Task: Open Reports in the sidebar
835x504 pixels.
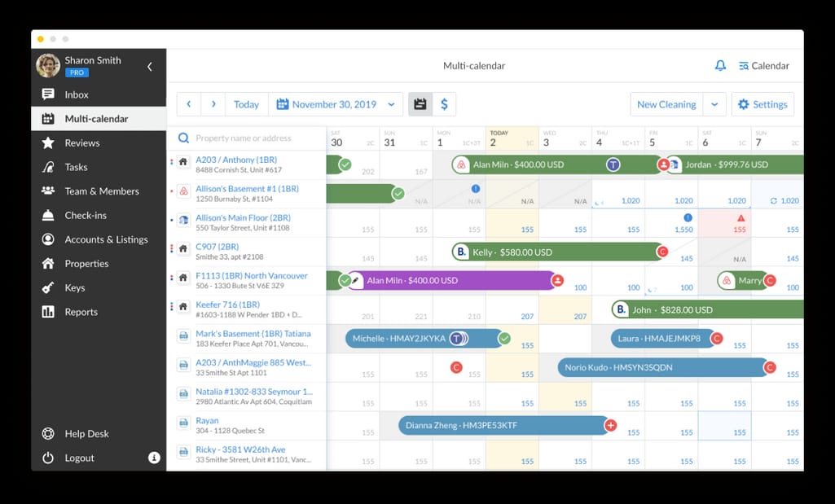Action: (x=99, y=312)
